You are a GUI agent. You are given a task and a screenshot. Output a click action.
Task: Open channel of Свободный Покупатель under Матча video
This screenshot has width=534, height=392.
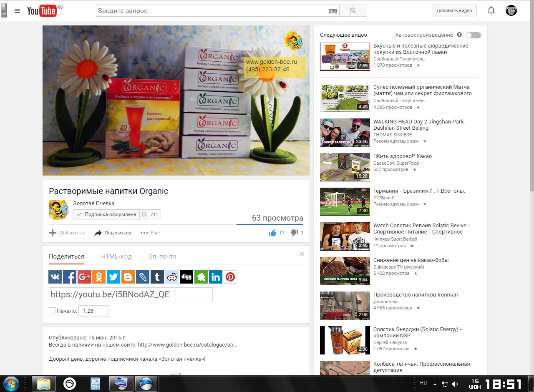click(x=399, y=101)
